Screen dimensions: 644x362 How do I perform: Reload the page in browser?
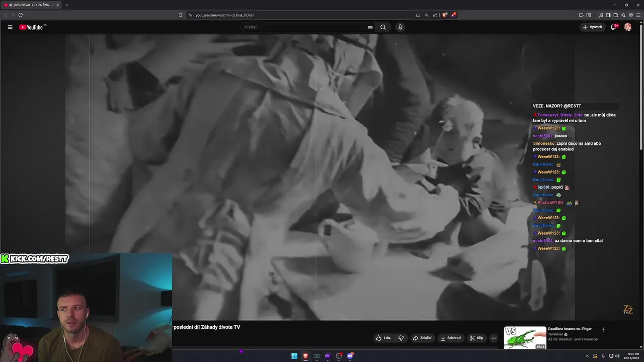21,15
